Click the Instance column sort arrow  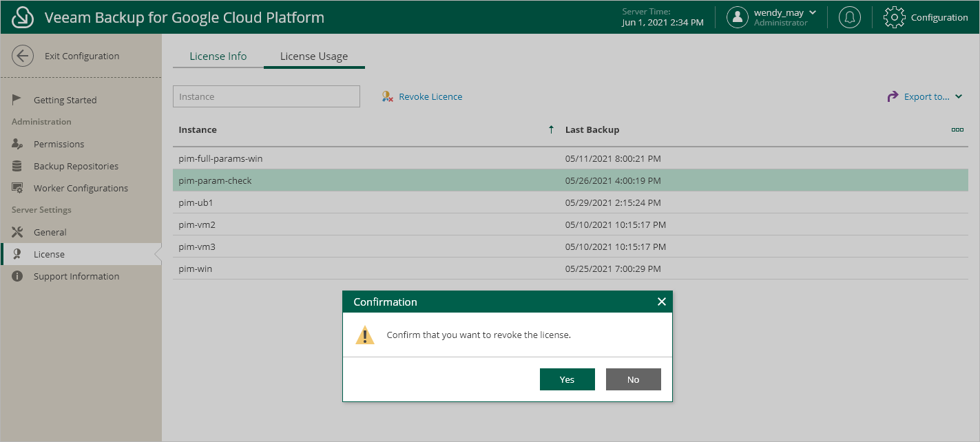551,129
